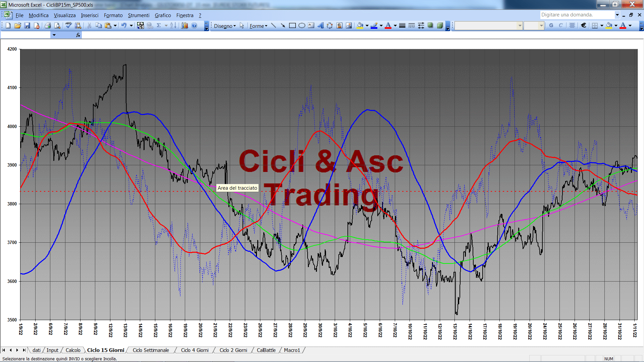Click the Copy icon
The height and width of the screenshot is (362, 644).
99,26
